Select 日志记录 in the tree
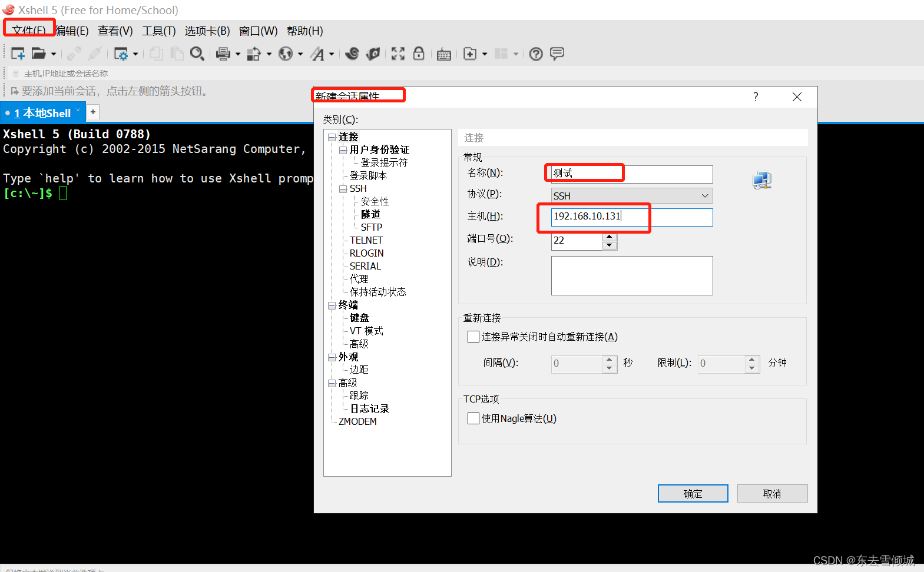Image resolution: width=924 pixels, height=572 pixels. point(369,408)
